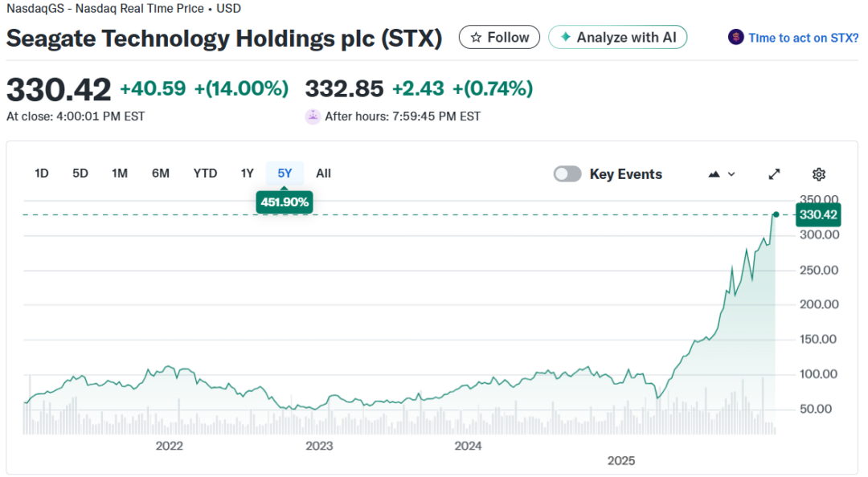Switch to 1Y chart view
Image resolution: width=868 pixels, height=477 pixels.
[248, 173]
